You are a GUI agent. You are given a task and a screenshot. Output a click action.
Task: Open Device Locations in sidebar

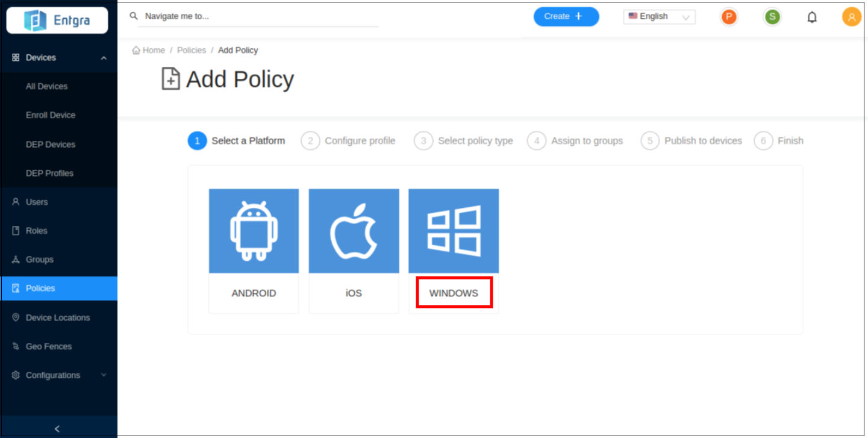tap(58, 318)
